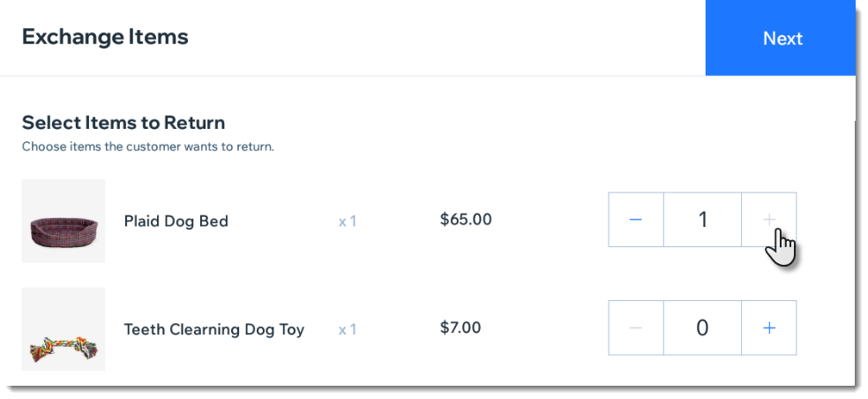This screenshot has width=868, height=399.
Task: Click the 'Choose items the customer wants' description
Action: (x=148, y=147)
